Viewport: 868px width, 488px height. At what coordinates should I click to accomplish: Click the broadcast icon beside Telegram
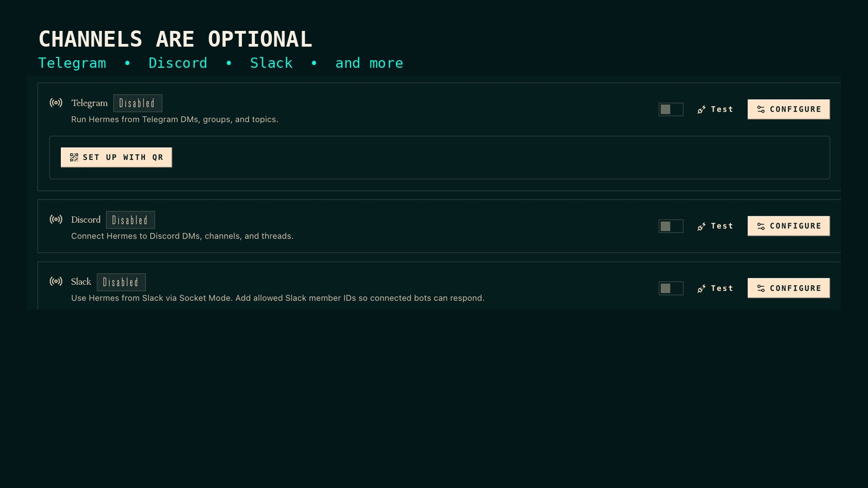click(56, 102)
